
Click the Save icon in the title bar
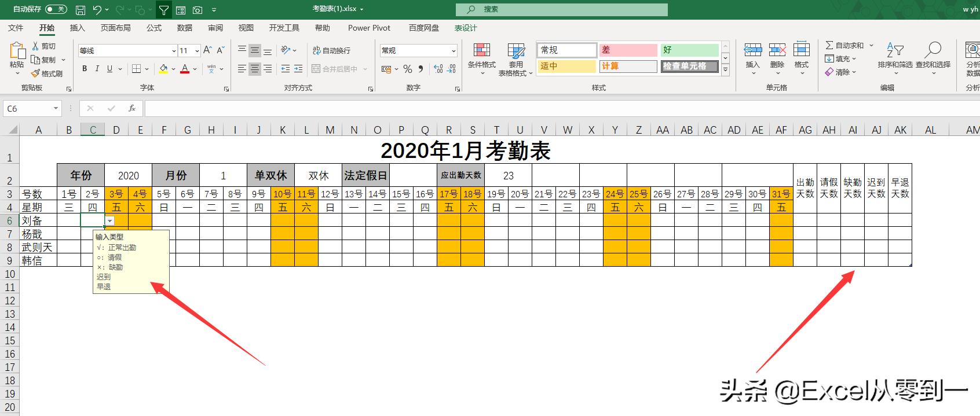coord(81,10)
